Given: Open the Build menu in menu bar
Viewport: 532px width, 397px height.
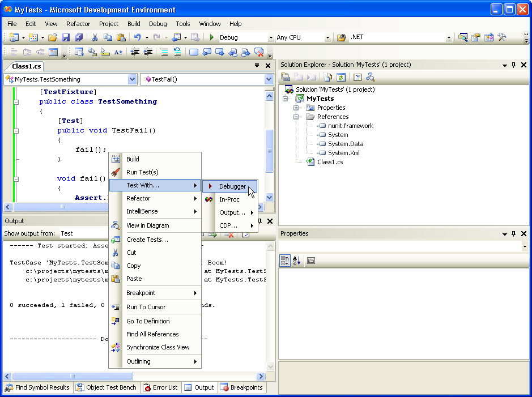Looking at the screenshot, I should point(134,24).
